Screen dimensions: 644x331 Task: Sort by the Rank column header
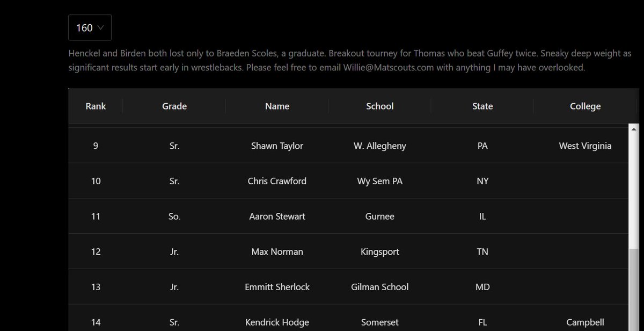[96, 106]
